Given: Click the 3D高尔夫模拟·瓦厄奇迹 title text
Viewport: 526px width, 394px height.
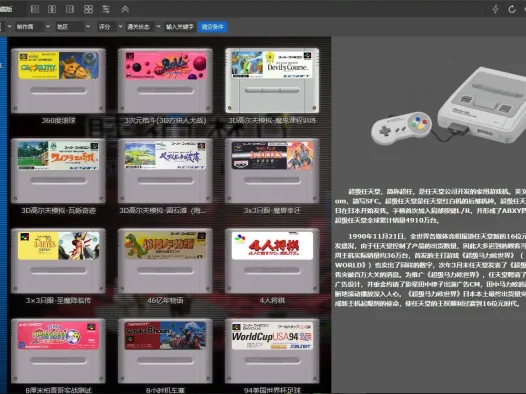Looking at the screenshot, I should click(58, 211).
